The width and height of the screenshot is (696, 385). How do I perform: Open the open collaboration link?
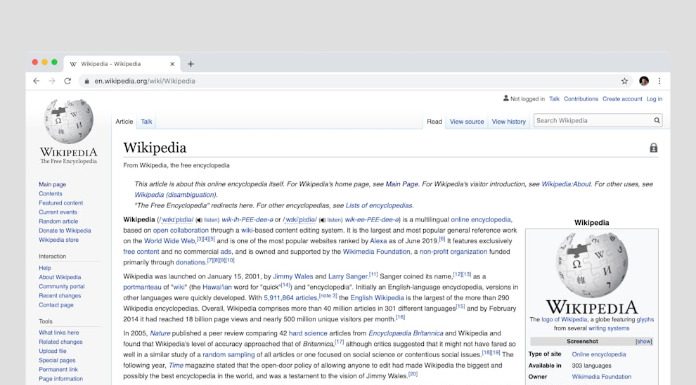coord(181,230)
